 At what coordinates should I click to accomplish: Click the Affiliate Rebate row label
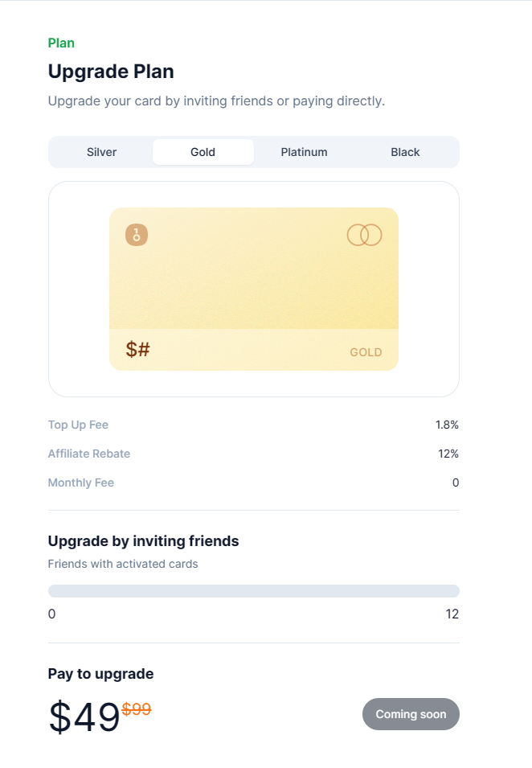tap(89, 454)
